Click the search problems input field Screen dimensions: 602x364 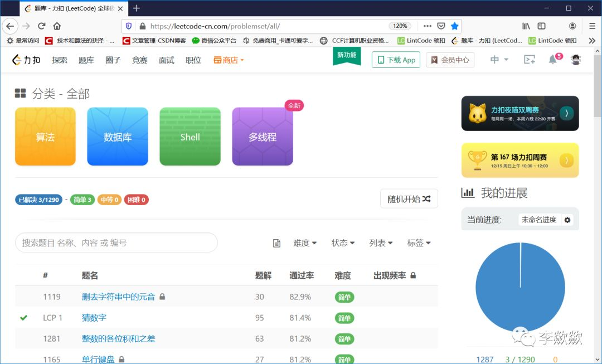coord(116,242)
